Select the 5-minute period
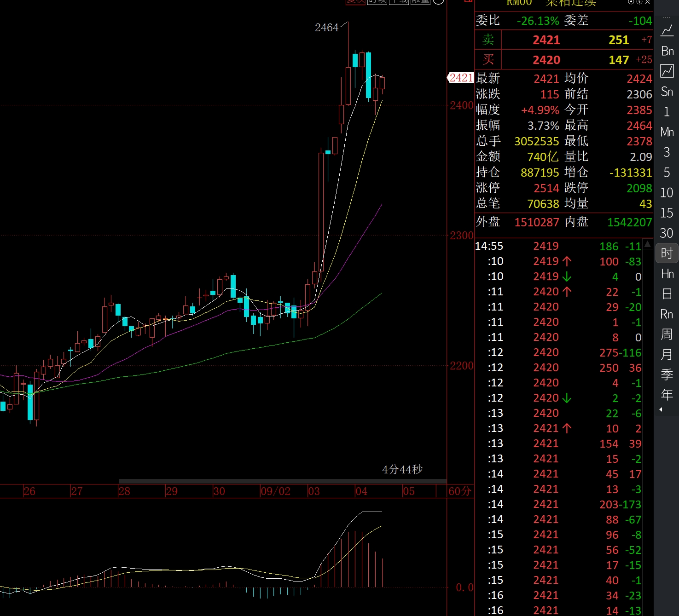Viewport: 679px width, 616px height. coord(667,172)
